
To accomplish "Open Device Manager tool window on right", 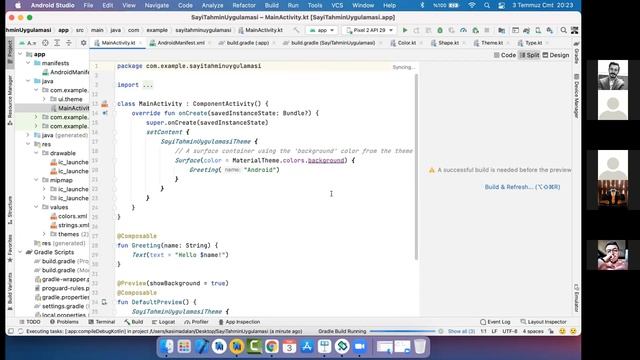I will 576,96.
